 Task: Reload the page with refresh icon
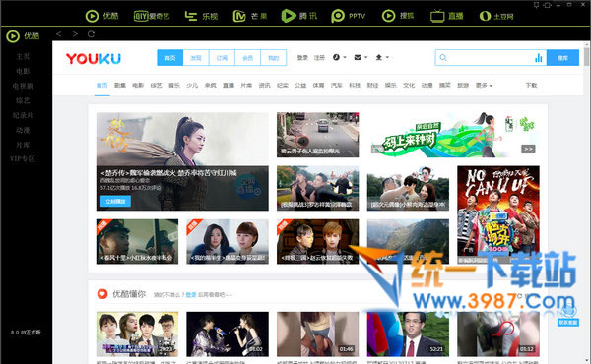[x=91, y=34]
